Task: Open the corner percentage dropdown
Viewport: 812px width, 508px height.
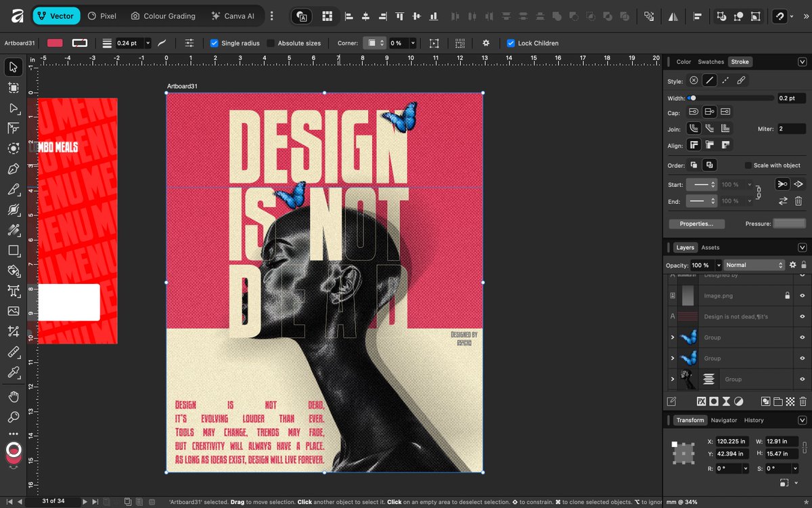Action: tap(413, 43)
